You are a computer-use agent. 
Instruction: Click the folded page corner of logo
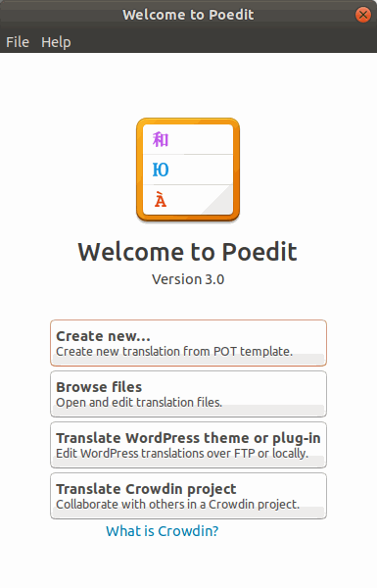[218, 200]
